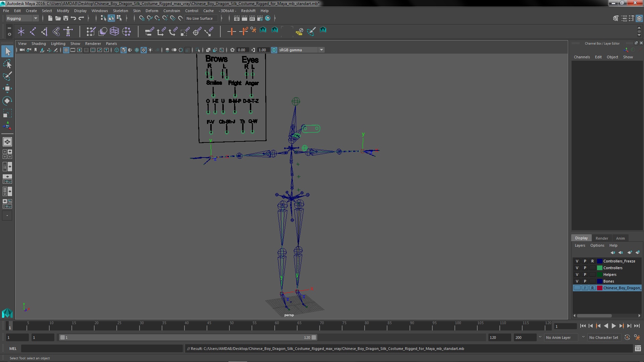
Task: Create layer from selected objects icon
Action: click(638, 252)
